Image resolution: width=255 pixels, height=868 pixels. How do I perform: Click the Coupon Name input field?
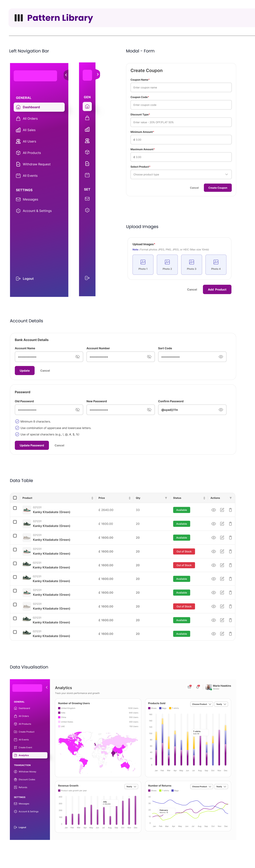(x=181, y=88)
